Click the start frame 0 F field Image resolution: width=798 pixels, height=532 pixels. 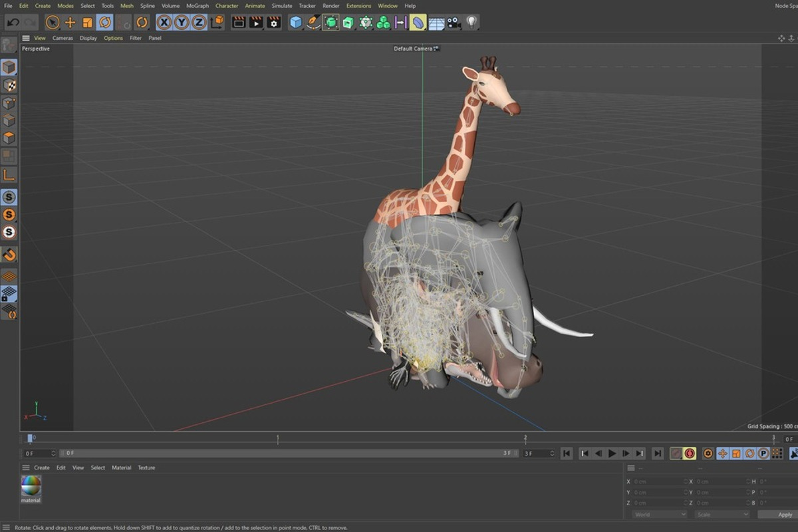[x=39, y=454]
